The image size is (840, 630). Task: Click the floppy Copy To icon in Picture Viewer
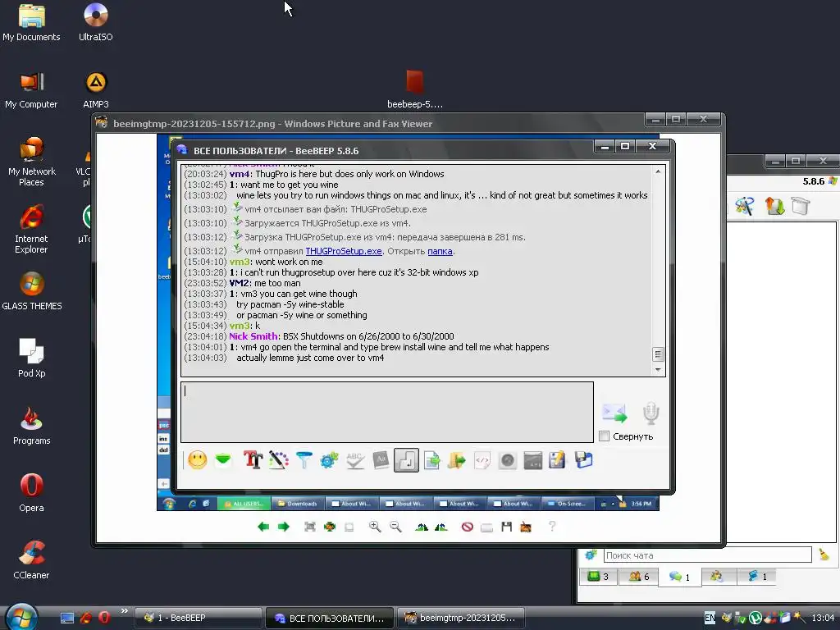(x=506, y=527)
